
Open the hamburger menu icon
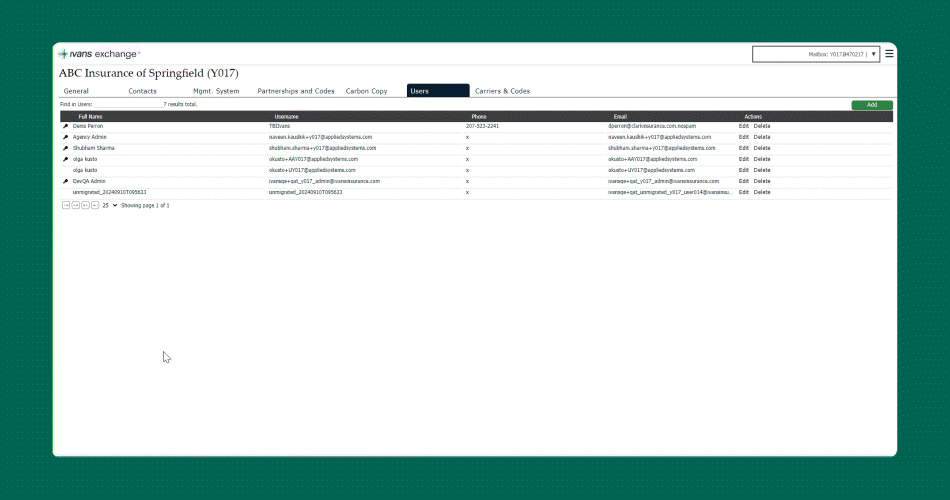point(889,54)
